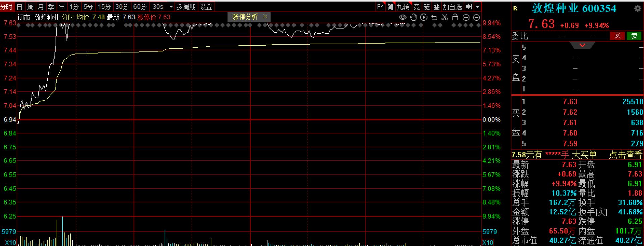
Task: Expand the red chevron above sell orders
Action: click(582, 45)
